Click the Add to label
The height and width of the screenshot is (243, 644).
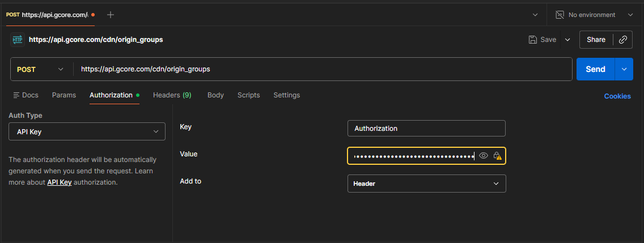(190, 181)
